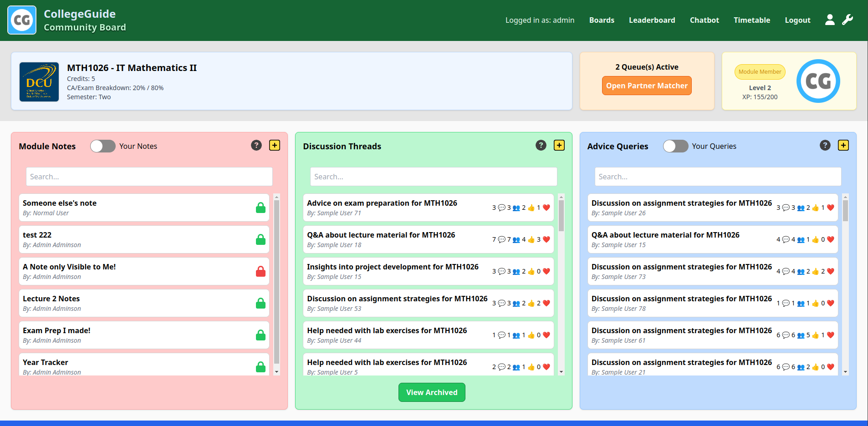
Task: Click heart icon on query by Sample User 26
Action: click(831, 208)
